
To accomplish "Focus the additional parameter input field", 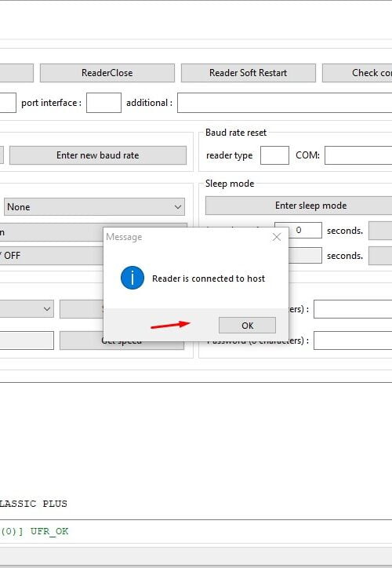I will pyautogui.click(x=285, y=103).
